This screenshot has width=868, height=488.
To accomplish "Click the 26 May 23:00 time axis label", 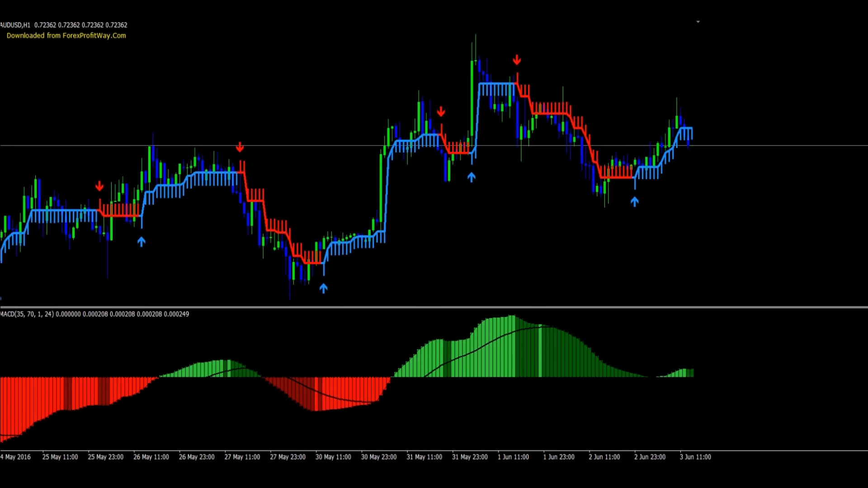I will pos(197,457).
